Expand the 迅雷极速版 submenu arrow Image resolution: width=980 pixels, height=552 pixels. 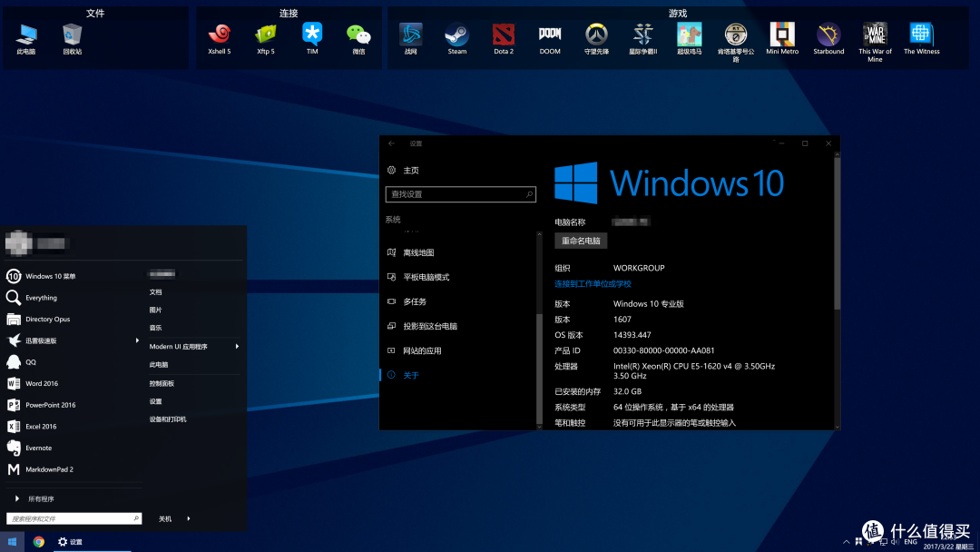click(137, 340)
